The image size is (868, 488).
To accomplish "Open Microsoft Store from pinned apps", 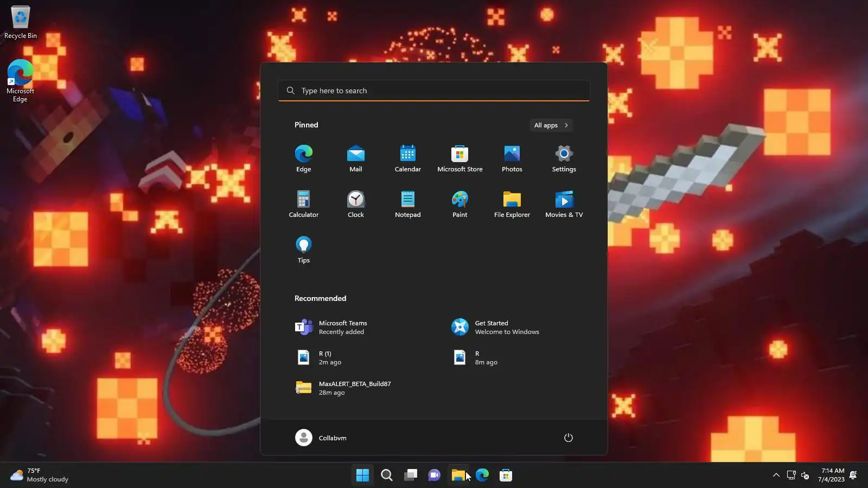I will pos(460,159).
